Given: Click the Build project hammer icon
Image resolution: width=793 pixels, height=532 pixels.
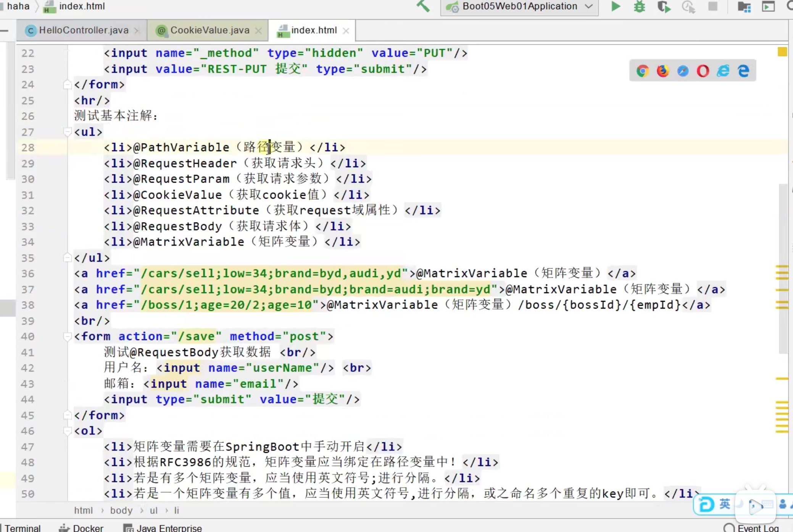Looking at the screenshot, I should 423,6.
